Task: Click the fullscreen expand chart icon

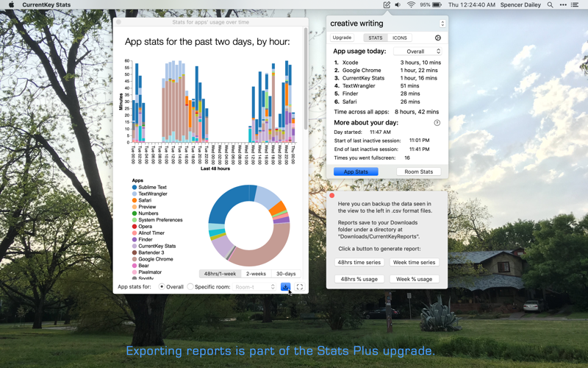Action: pyautogui.click(x=299, y=287)
